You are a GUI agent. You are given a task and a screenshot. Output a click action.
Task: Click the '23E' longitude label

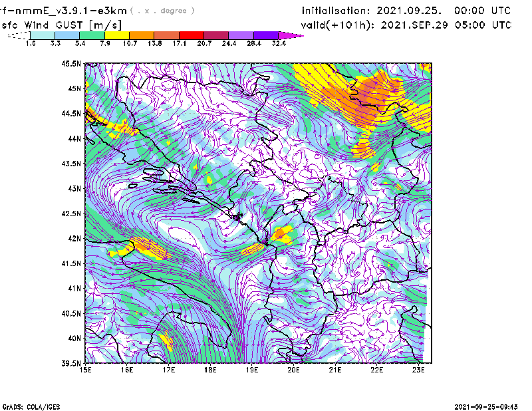click(x=418, y=370)
